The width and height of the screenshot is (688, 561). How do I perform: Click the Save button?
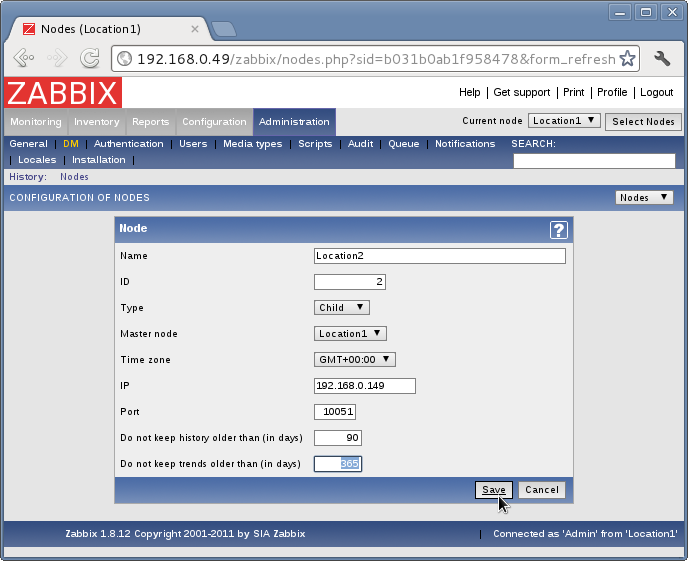(x=494, y=490)
